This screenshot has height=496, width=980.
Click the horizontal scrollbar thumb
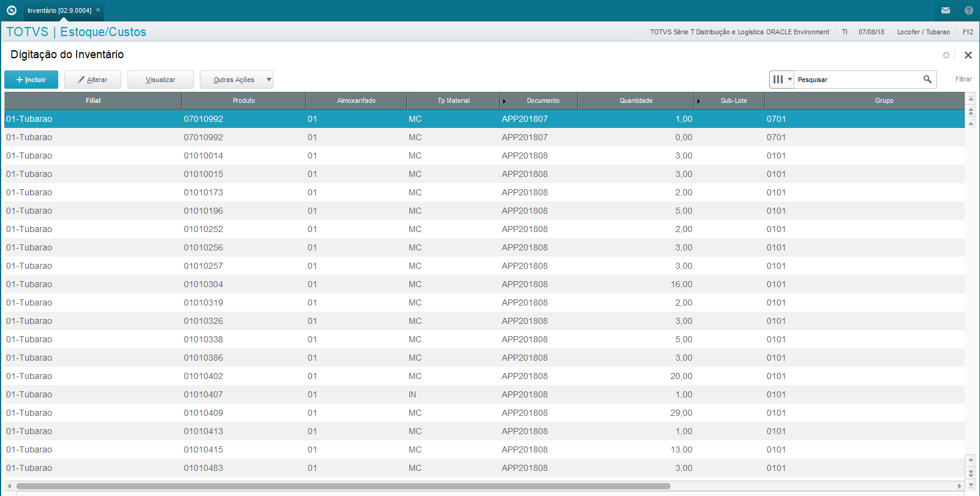(343, 486)
